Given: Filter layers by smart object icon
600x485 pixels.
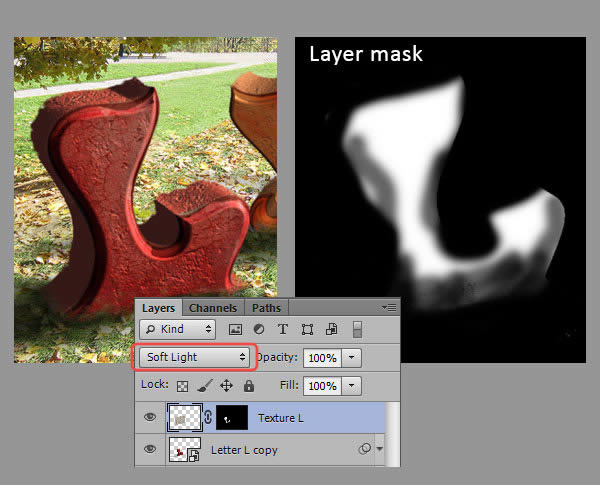Looking at the screenshot, I should pos(330,329).
